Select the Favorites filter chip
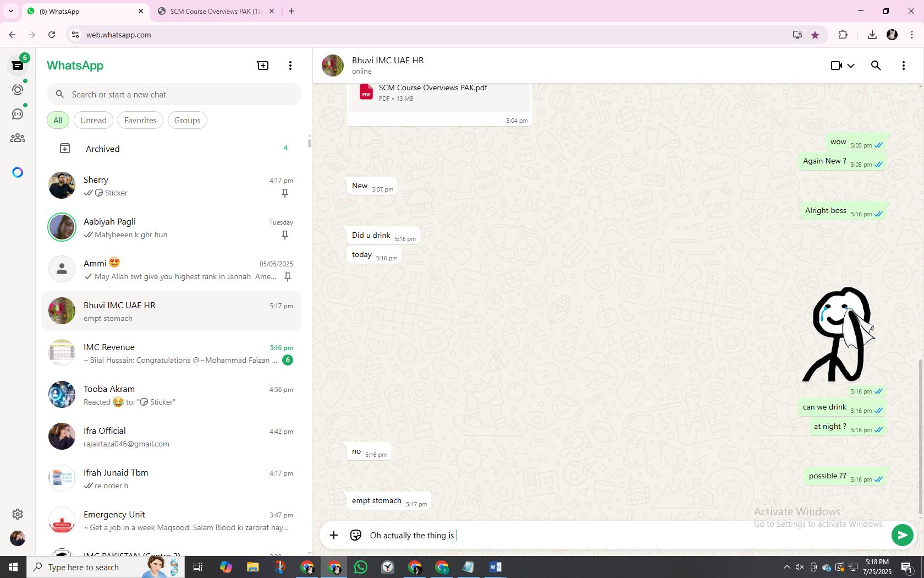This screenshot has height=578, width=924. 140,120
